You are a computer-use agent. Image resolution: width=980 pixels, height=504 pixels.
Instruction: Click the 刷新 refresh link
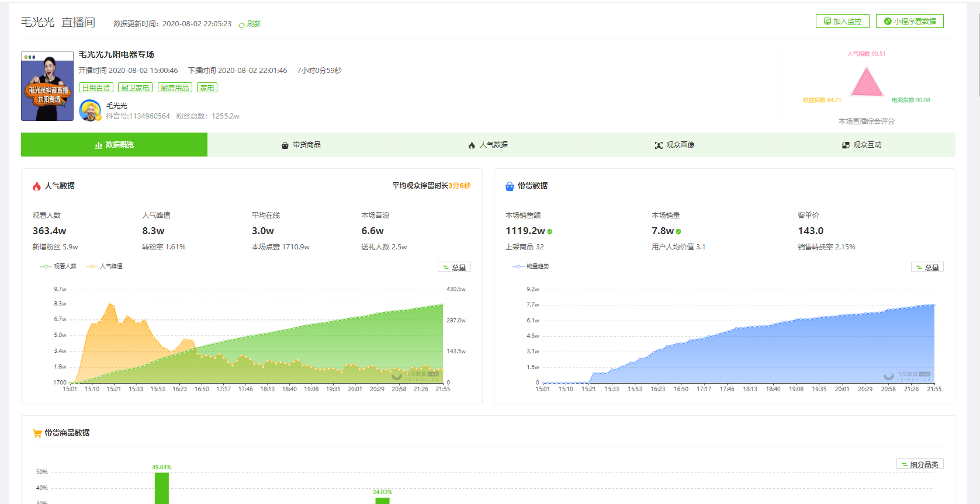coord(254,24)
